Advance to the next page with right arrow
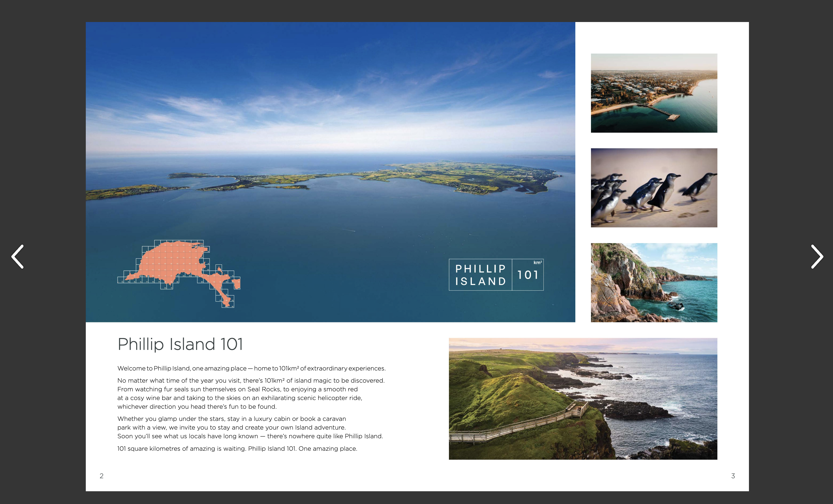The image size is (833, 504). (817, 257)
